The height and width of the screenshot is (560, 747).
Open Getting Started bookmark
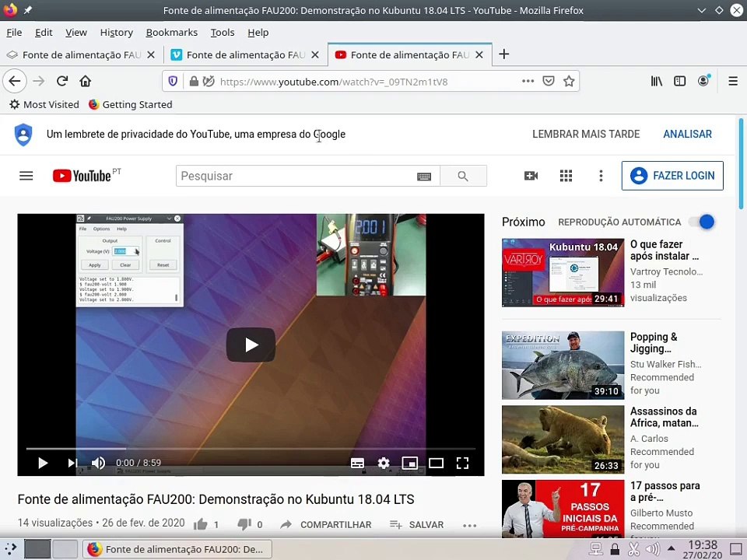(x=131, y=104)
